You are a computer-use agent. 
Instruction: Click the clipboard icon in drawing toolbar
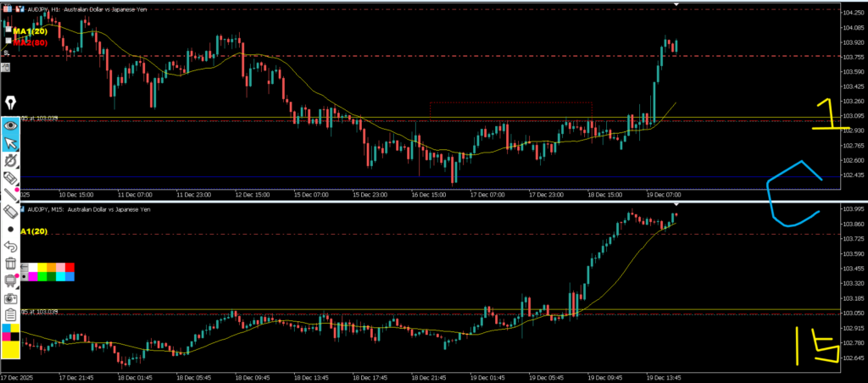point(10,315)
